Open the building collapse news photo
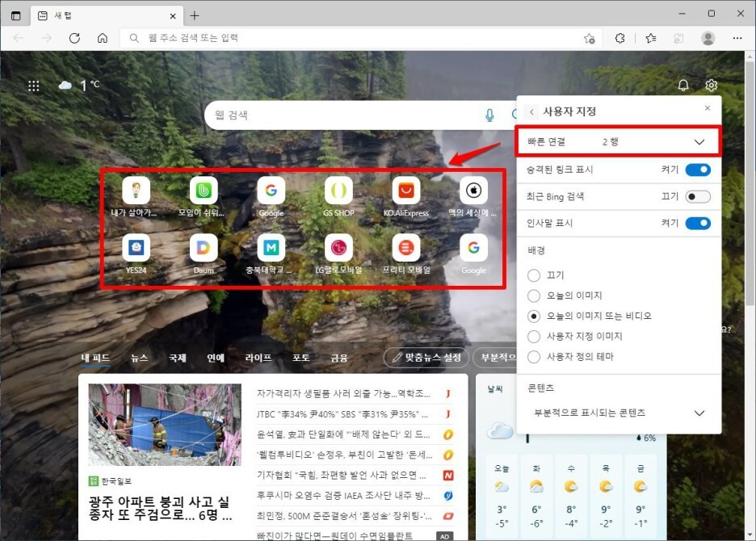This screenshot has height=541, width=756. point(165,425)
